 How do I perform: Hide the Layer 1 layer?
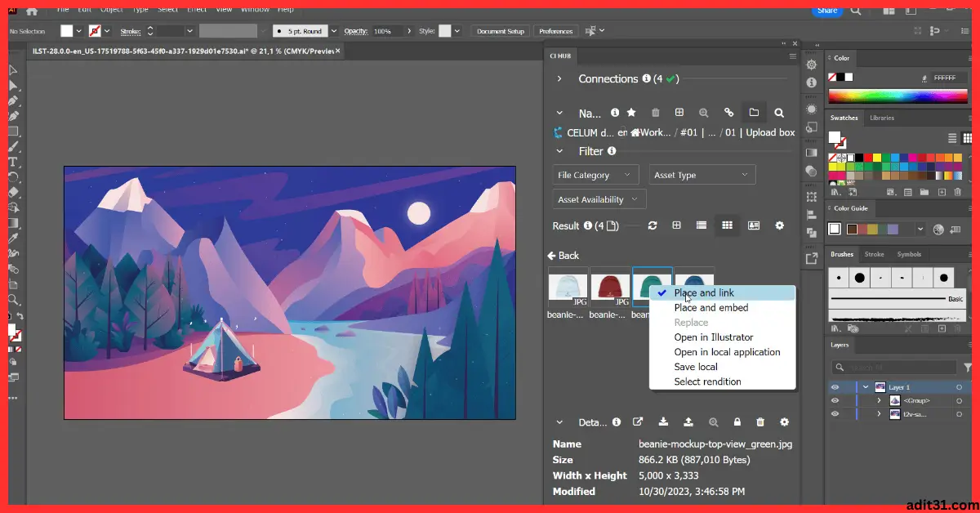[835, 386]
